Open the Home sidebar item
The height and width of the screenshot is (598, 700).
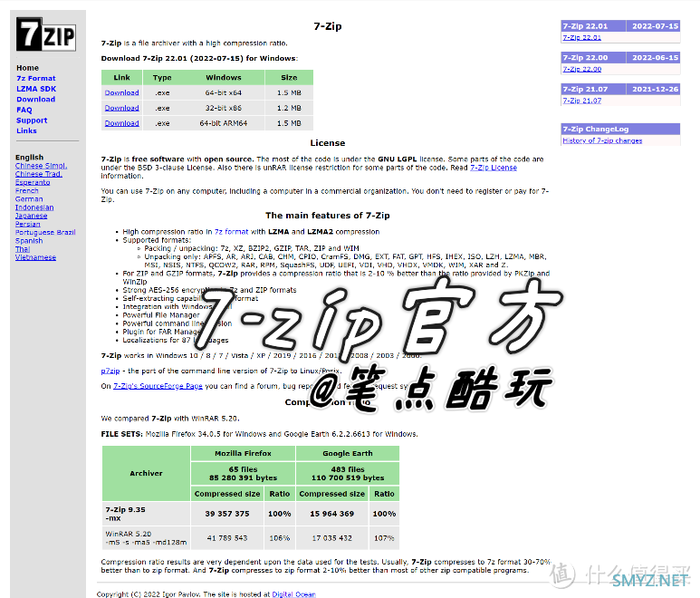coord(28,68)
